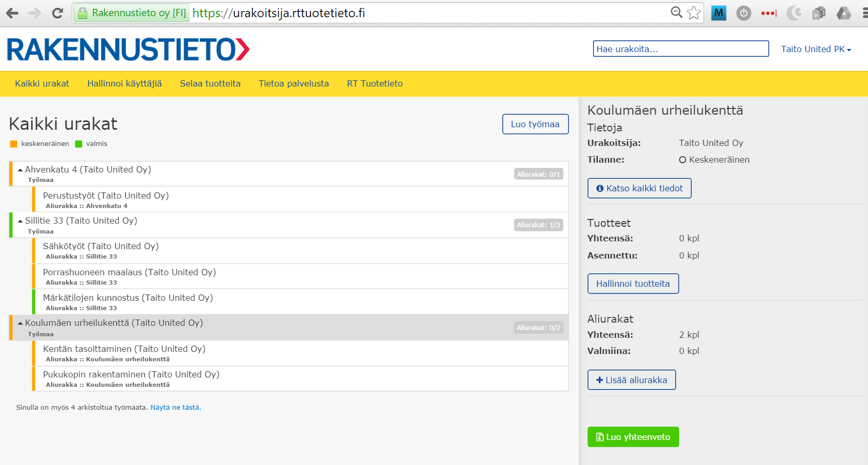Click the crescent moon extension icon
This screenshot has width=868, height=465.
click(794, 13)
